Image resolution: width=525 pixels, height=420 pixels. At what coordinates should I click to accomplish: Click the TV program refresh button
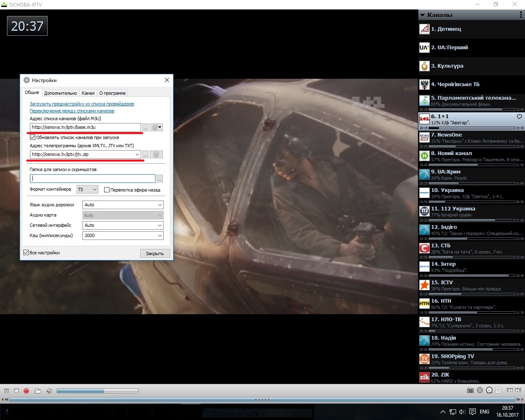156,155
